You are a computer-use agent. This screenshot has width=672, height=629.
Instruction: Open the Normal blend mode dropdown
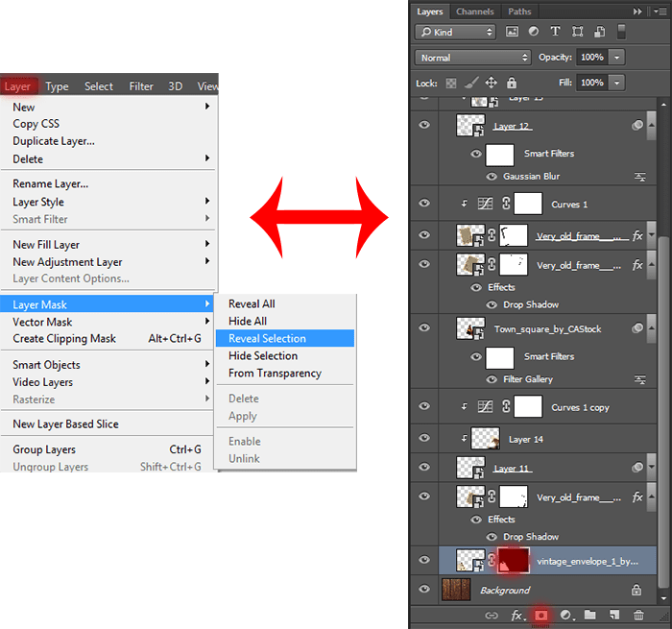[472, 58]
